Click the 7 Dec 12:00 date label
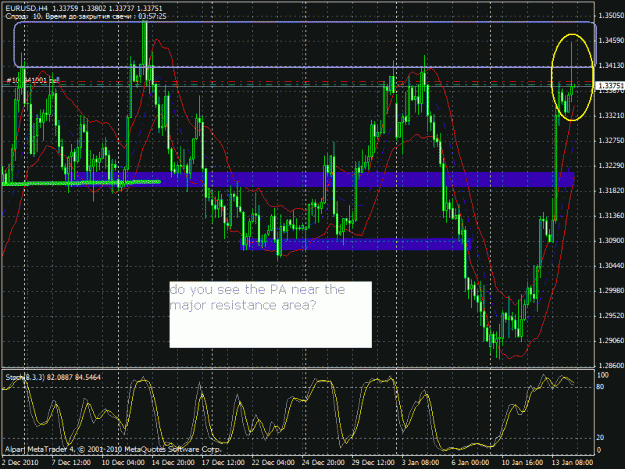Image resolution: width=625 pixels, height=469 pixels. (x=71, y=463)
